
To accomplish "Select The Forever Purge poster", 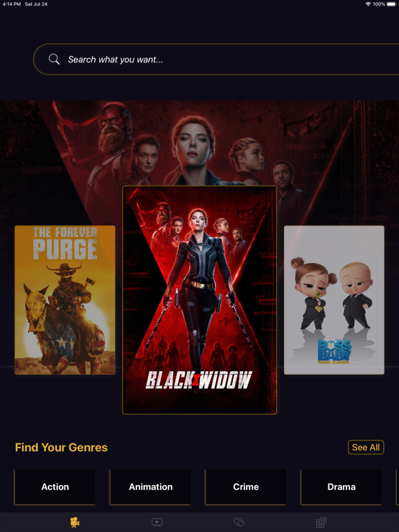I will (65, 300).
